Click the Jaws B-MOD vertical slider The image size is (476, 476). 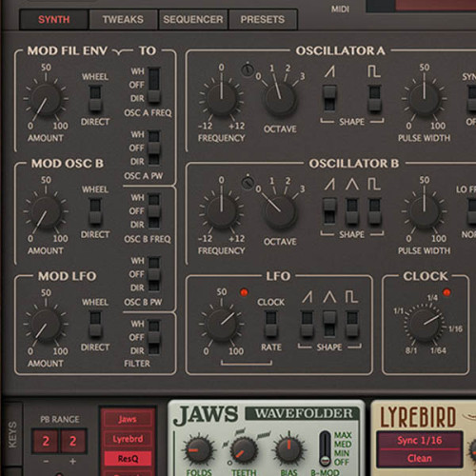pos(325,448)
